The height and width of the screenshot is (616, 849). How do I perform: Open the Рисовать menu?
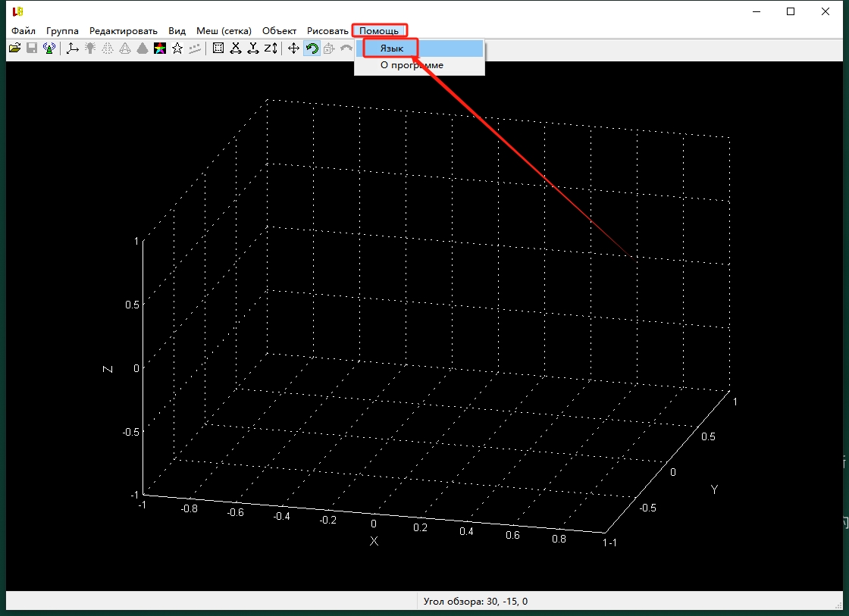point(327,31)
